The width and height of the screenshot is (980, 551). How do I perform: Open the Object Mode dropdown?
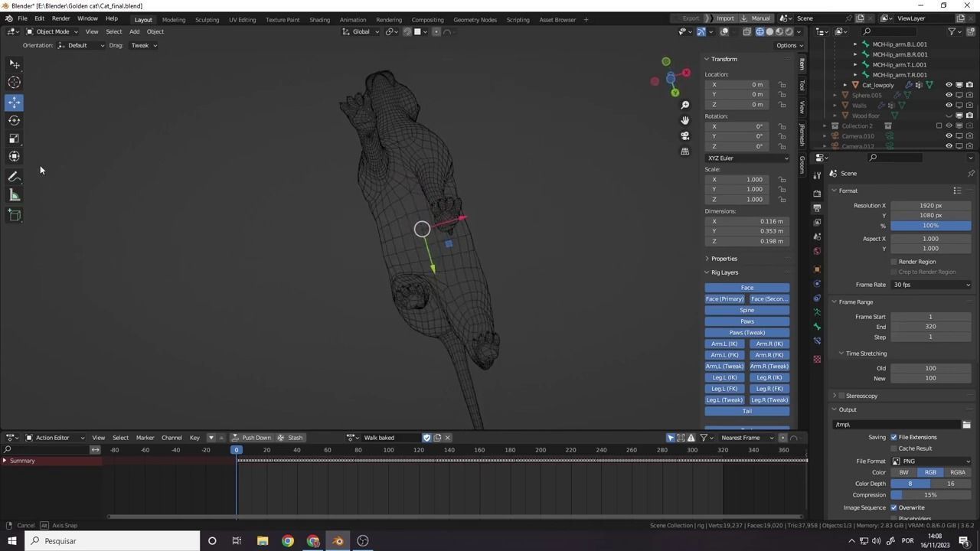(52, 31)
